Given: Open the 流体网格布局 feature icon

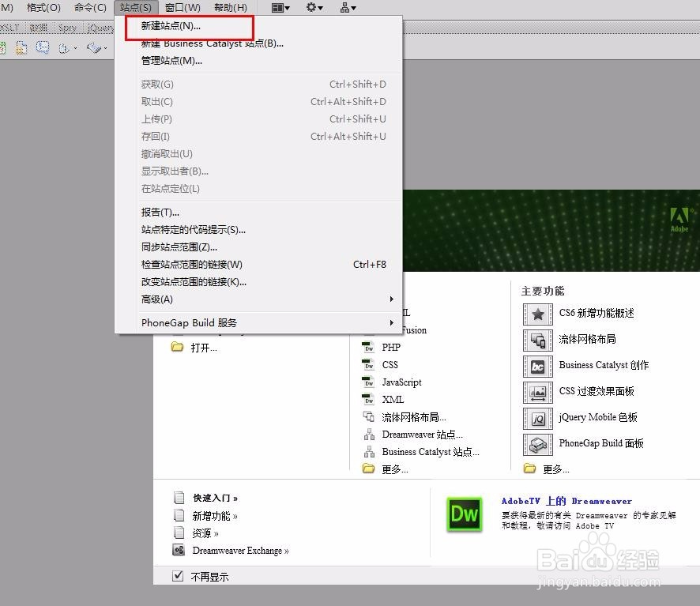Looking at the screenshot, I should tap(538, 339).
